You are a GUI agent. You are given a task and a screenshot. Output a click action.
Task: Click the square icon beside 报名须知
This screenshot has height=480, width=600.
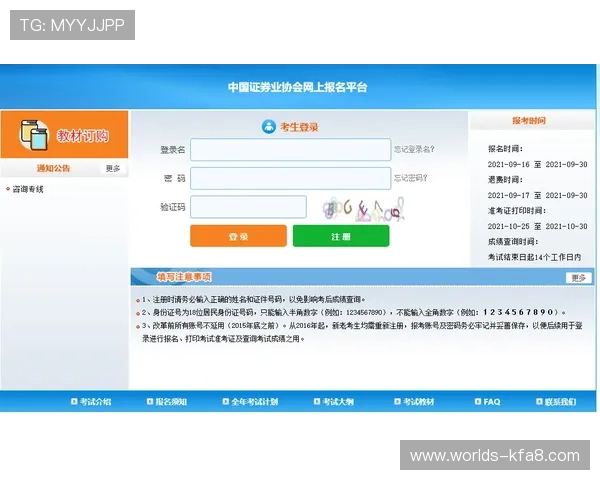pyautogui.click(x=150, y=401)
